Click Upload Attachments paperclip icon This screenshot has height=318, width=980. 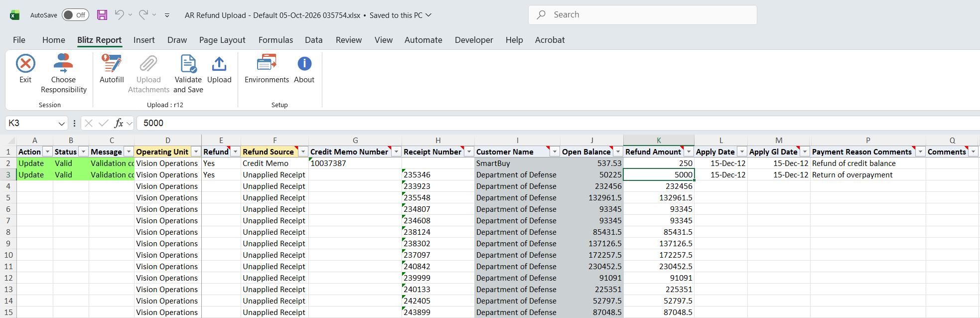point(148,64)
